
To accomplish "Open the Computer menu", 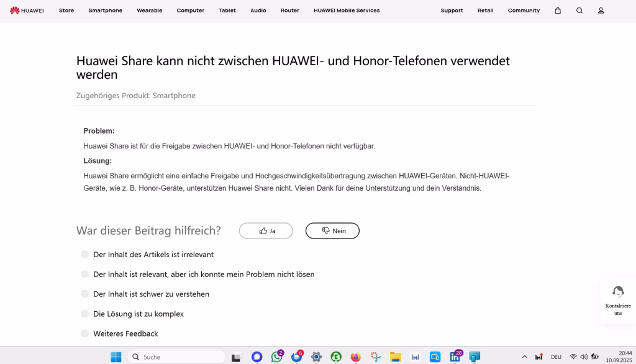I will point(190,11).
